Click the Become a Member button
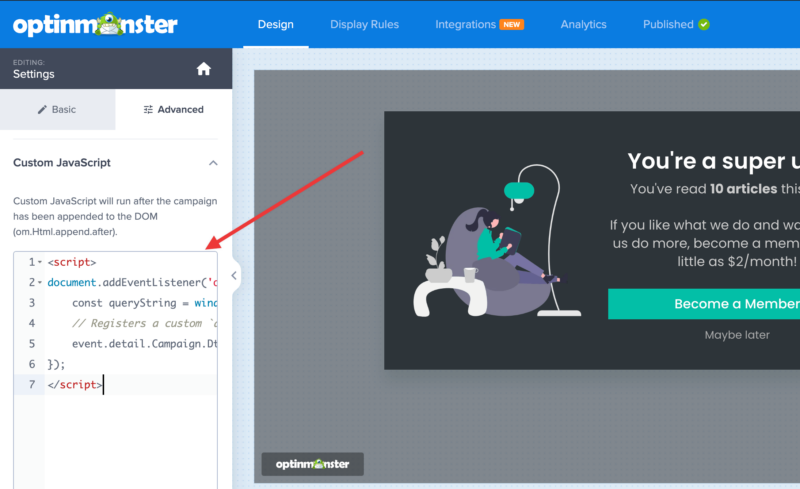 [x=704, y=304]
